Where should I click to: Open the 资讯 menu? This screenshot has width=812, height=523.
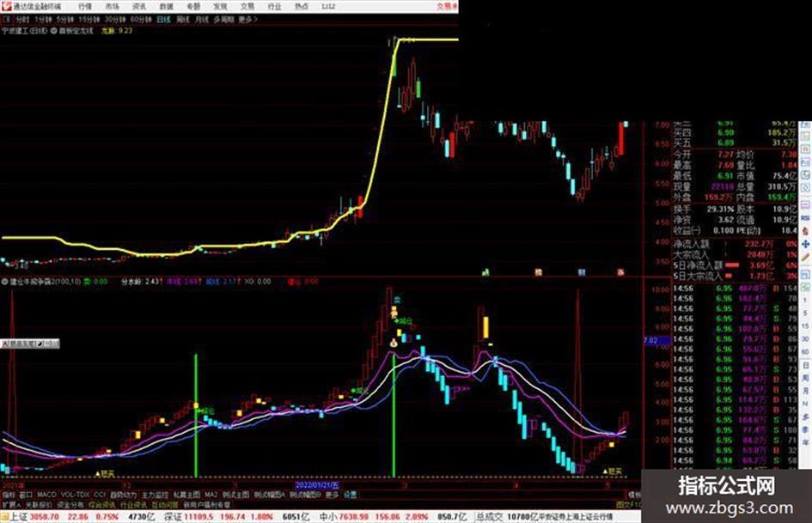click(x=139, y=6)
